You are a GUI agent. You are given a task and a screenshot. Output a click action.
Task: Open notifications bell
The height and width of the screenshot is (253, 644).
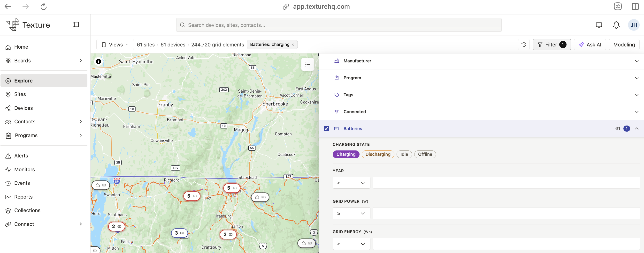616,25
